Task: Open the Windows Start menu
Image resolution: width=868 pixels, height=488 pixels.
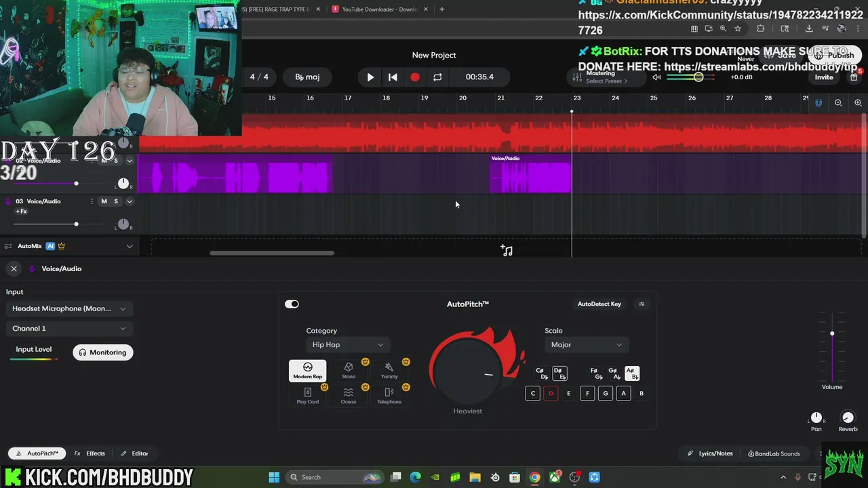Action: pyautogui.click(x=274, y=477)
